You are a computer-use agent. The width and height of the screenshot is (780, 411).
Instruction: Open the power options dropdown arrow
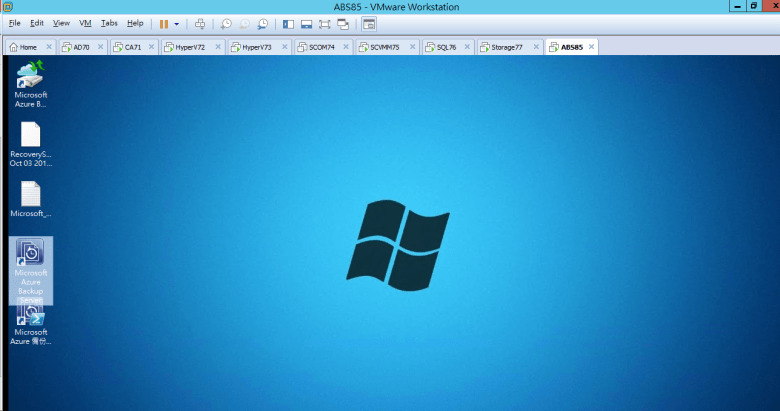click(177, 23)
